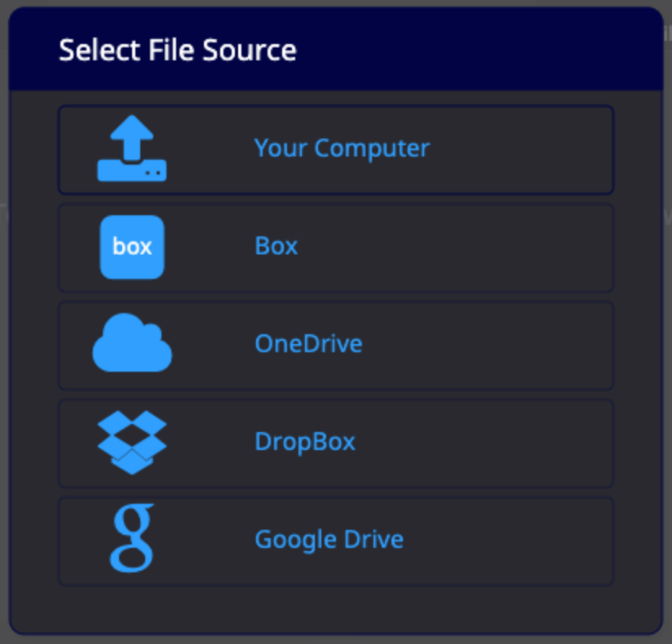672x644 pixels.
Task: Click the Select File Source title text
Action: (x=178, y=50)
